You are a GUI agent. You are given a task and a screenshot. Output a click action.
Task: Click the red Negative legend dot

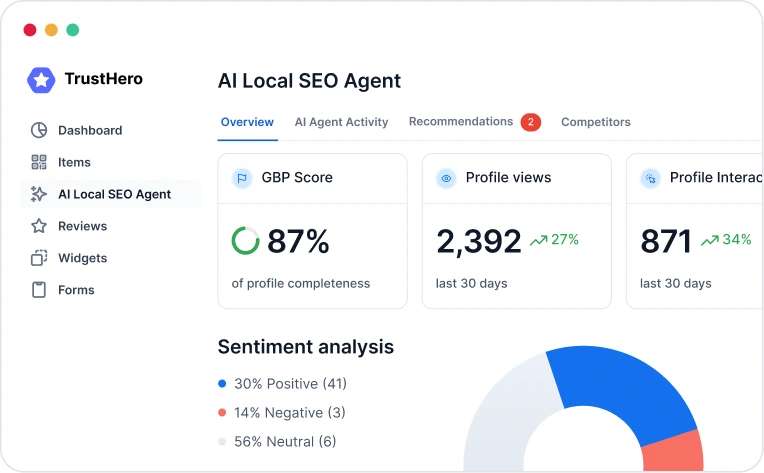click(222, 413)
